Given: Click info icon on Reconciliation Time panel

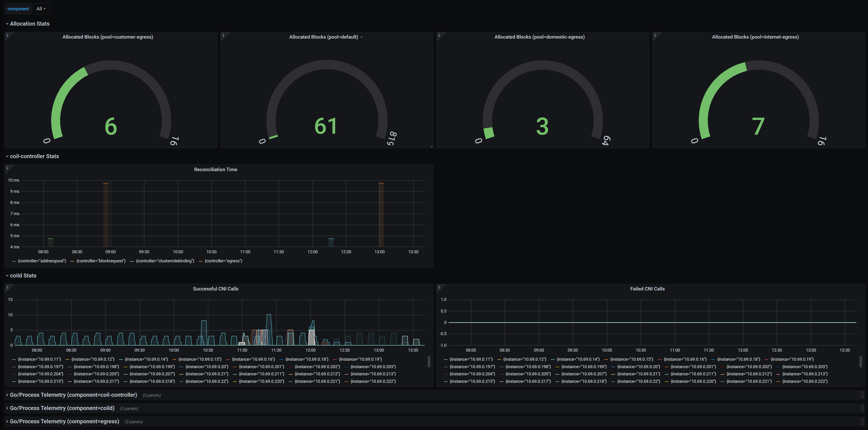Looking at the screenshot, I should click(x=7, y=168).
